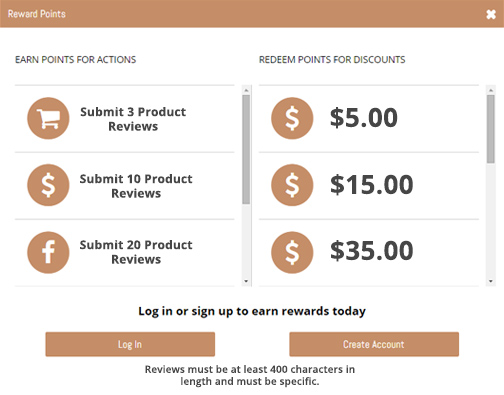Viewport: 504px width, 395px height.
Task: Click the dollar icon beside Submit 10 Product Reviews
Action: pos(48,185)
